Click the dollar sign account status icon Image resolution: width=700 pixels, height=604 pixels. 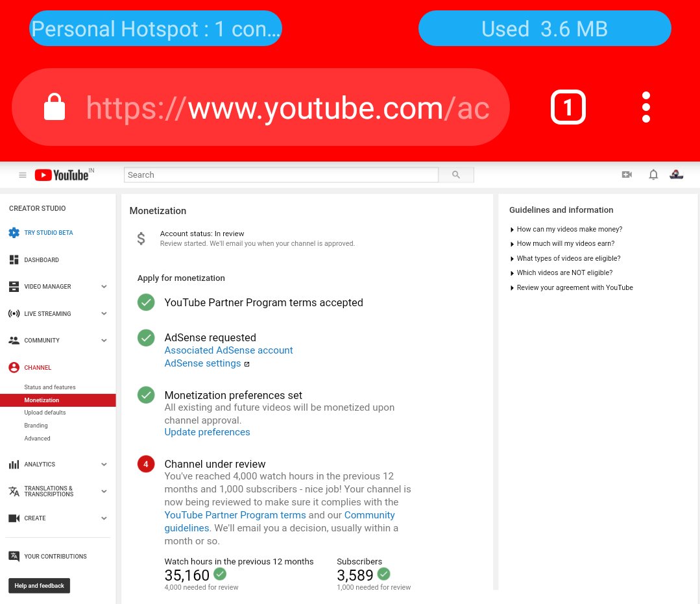tap(141, 238)
